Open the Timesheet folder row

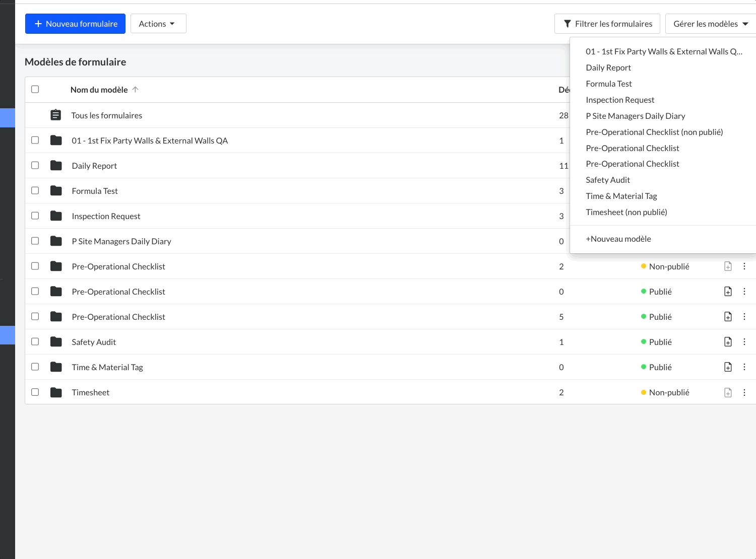point(91,392)
